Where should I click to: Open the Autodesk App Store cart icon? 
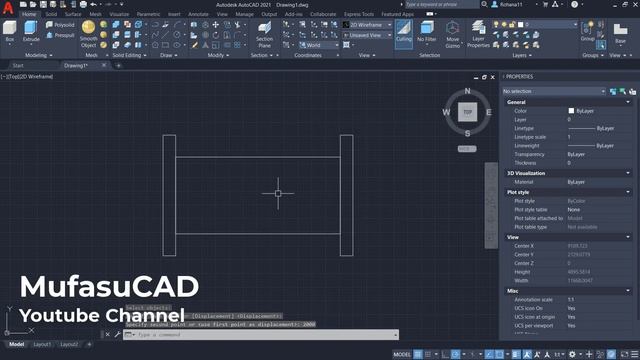coord(545,4)
